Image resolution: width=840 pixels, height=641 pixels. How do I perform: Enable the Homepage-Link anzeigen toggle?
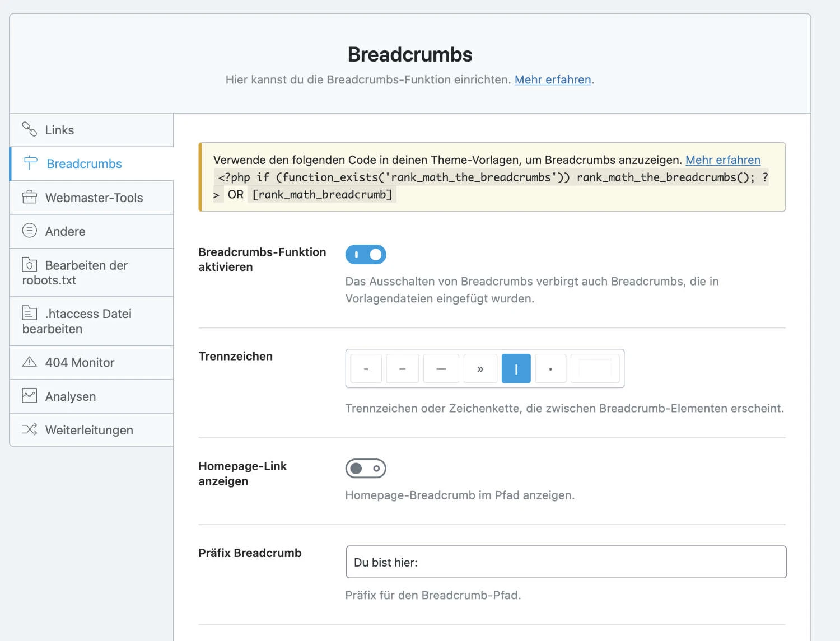click(366, 469)
